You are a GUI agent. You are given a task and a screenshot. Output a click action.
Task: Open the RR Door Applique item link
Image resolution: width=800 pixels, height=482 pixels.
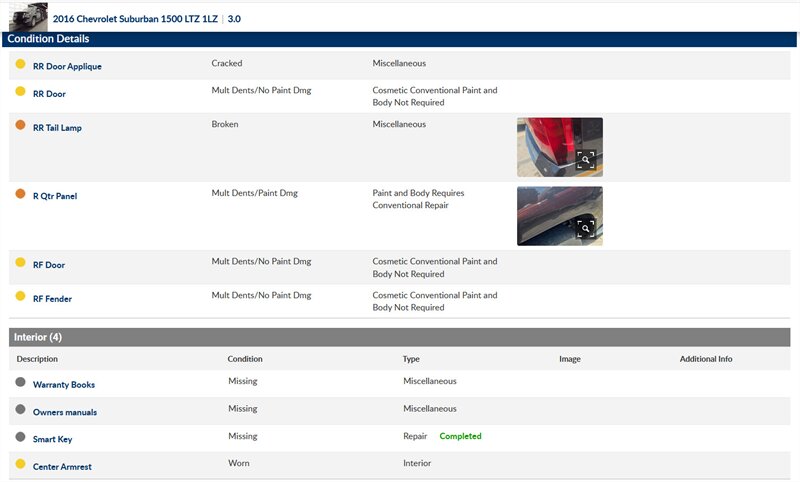(x=67, y=66)
